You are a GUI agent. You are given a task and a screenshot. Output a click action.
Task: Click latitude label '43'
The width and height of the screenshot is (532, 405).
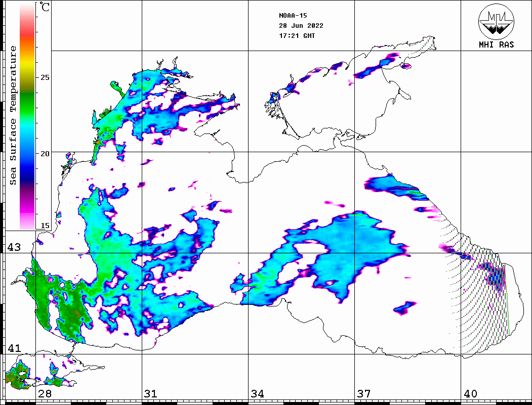[14, 247]
